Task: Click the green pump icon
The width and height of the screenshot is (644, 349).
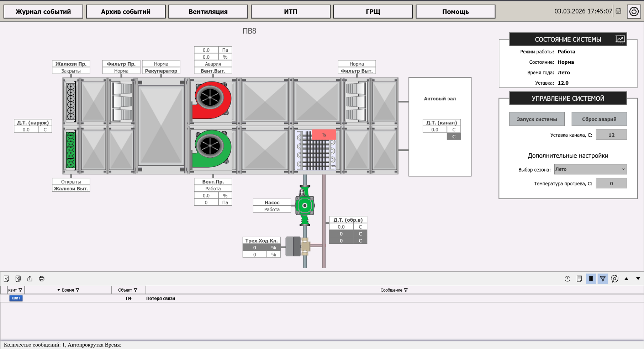Action: tap(305, 206)
